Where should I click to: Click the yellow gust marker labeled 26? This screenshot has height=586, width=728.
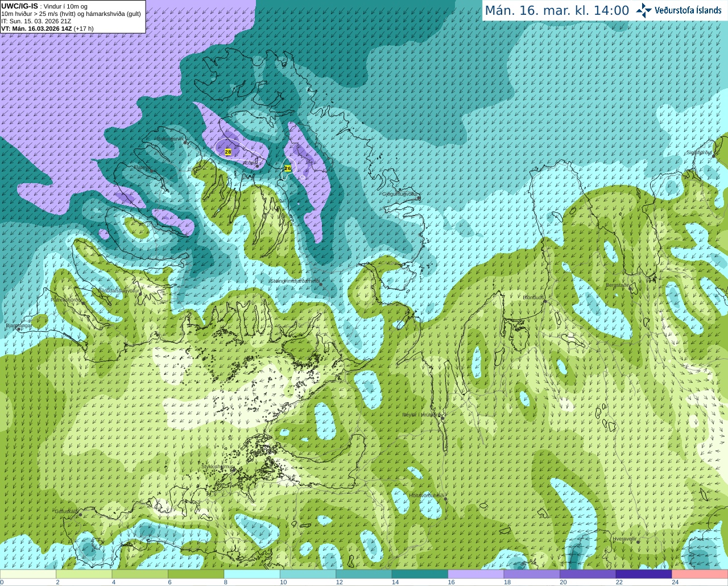coord(288,168)
